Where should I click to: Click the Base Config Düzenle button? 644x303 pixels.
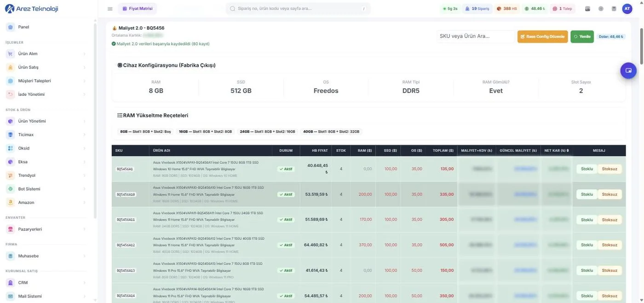[542, 36]
